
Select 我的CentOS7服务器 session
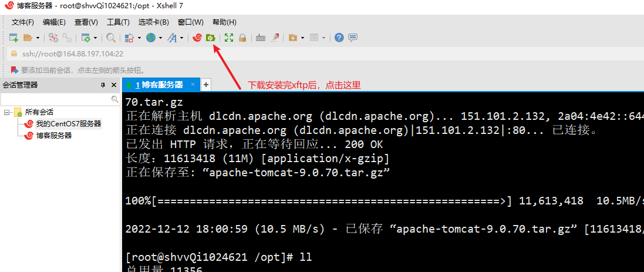[68, 124]
